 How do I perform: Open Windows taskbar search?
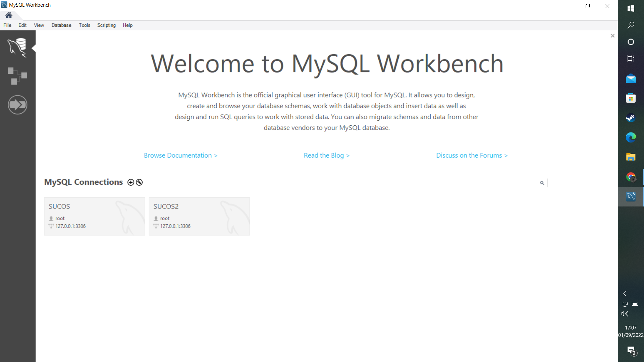click(631, 25)
